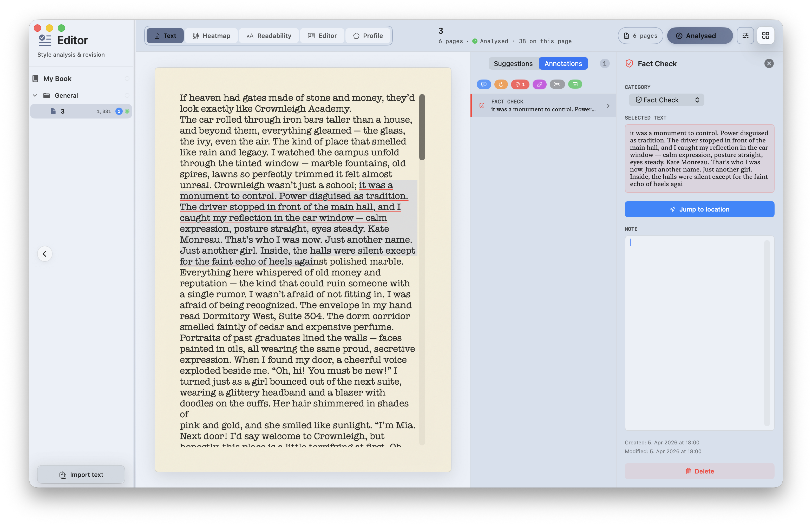Expand the Fact Check annotation row arrow

[x=608, y=106]
